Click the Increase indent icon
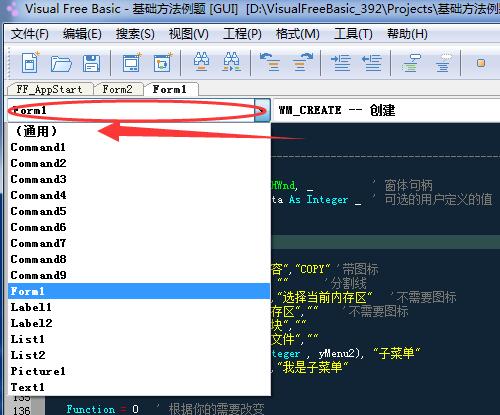This screenshot has height=415, width=500. click(340, 63)
